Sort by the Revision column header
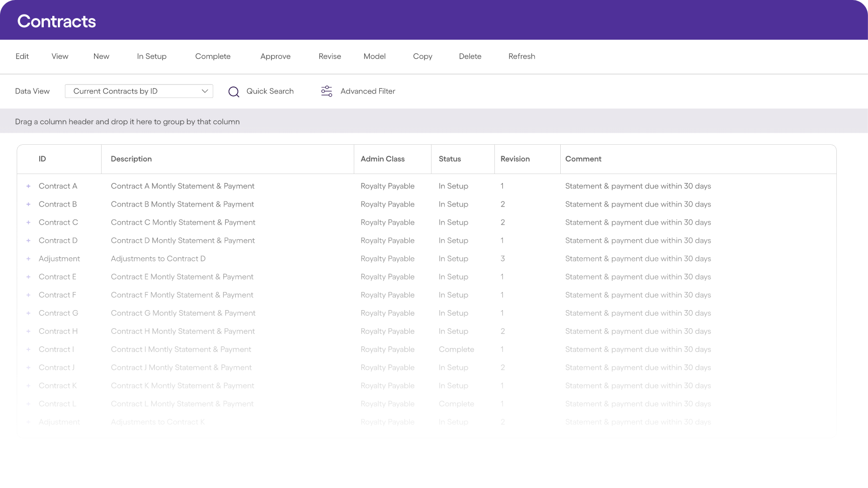868x488 pixels. tap(515, 159)
